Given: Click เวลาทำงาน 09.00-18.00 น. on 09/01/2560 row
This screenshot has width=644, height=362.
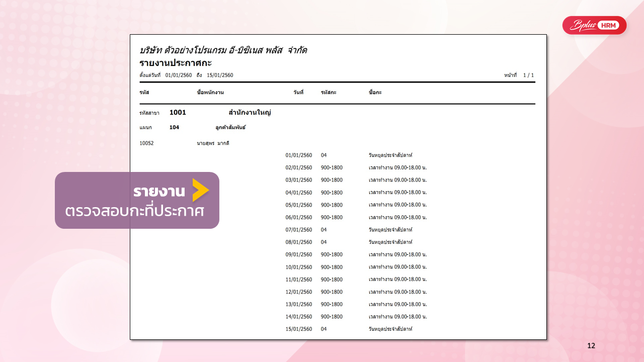Looking at the screenshot, I should [x=397, y=254].
